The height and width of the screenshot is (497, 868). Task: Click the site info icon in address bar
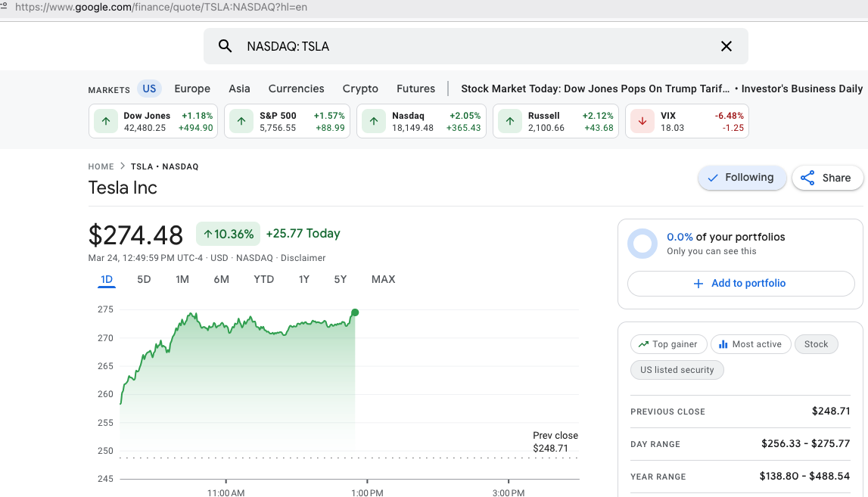click(x=3, y=6)
